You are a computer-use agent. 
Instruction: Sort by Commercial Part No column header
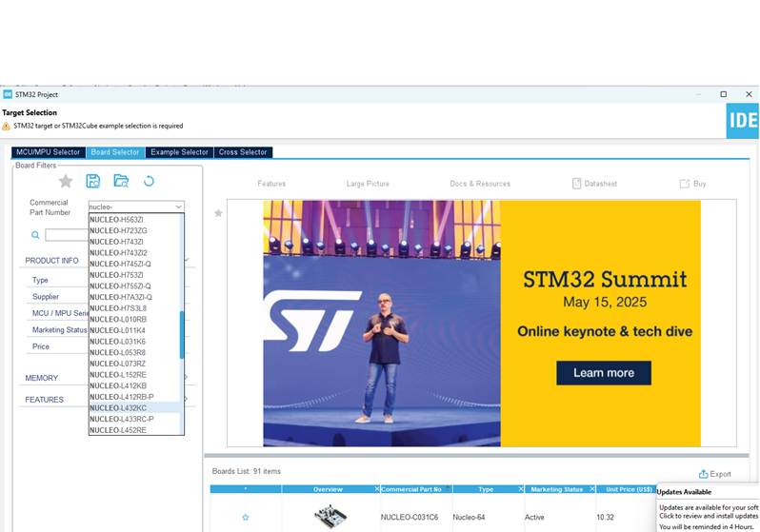coord(411,489)
